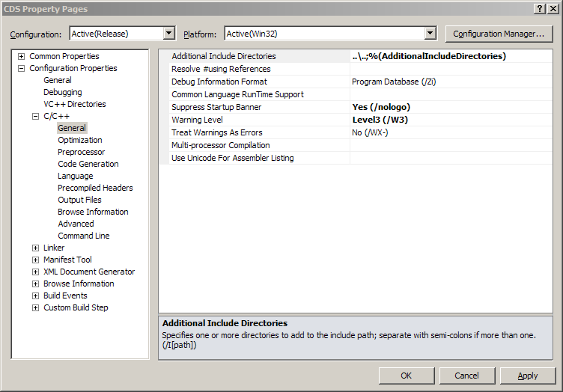Viewport: 563px width, 392px height.
Task: Click the Apply button
Action: coord(527,376)
